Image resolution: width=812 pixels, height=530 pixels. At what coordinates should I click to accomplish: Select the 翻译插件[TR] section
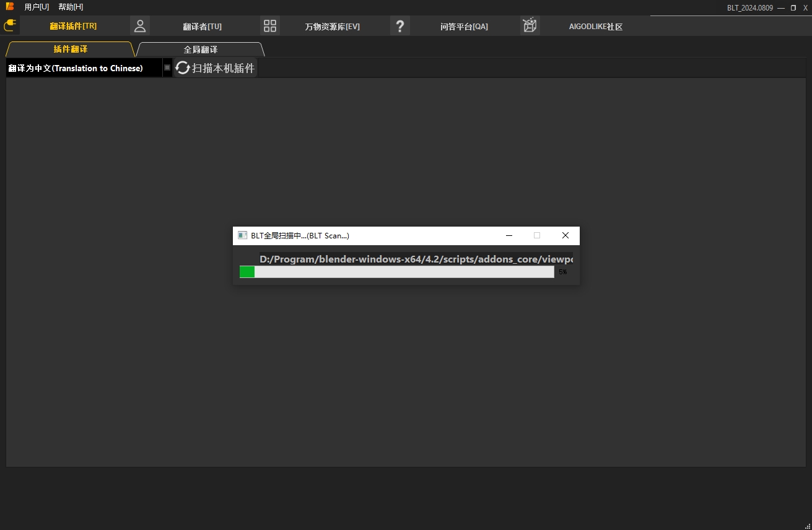pos(73,26)
